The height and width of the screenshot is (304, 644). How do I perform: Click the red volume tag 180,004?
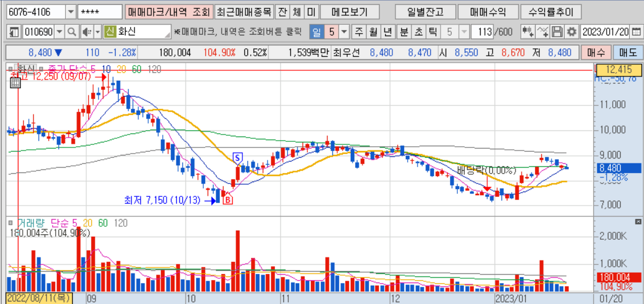618,276
